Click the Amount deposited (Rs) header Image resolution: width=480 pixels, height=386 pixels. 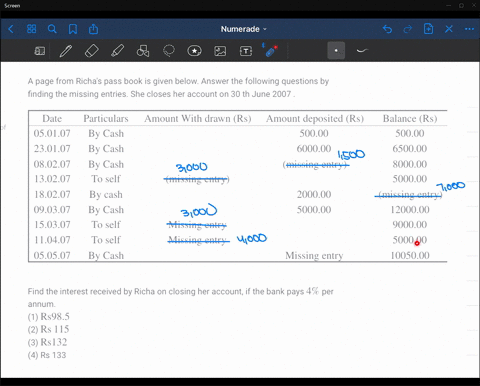tap(315, 119)
